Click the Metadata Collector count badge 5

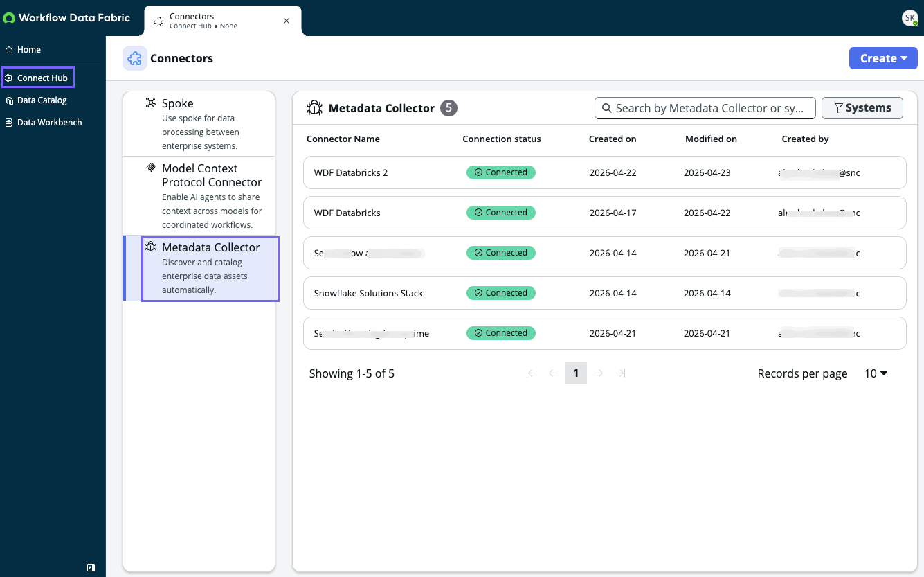[x=449, y=108]
